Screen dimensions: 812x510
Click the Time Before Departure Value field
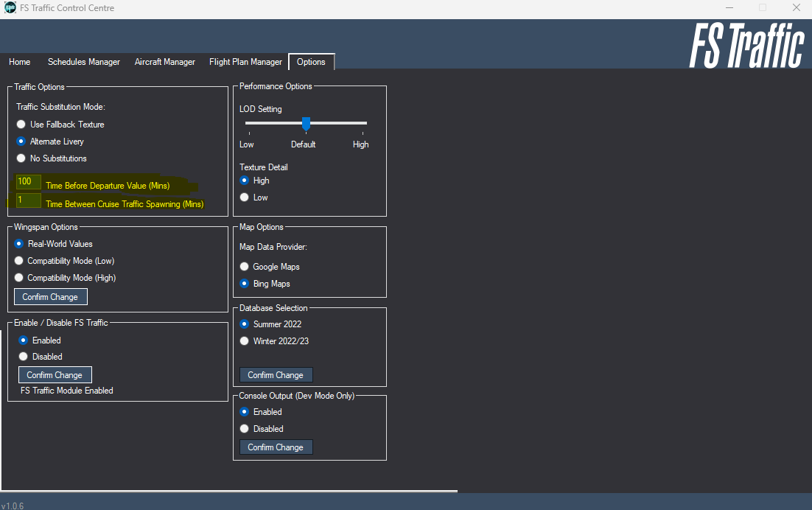click(27, 181)
